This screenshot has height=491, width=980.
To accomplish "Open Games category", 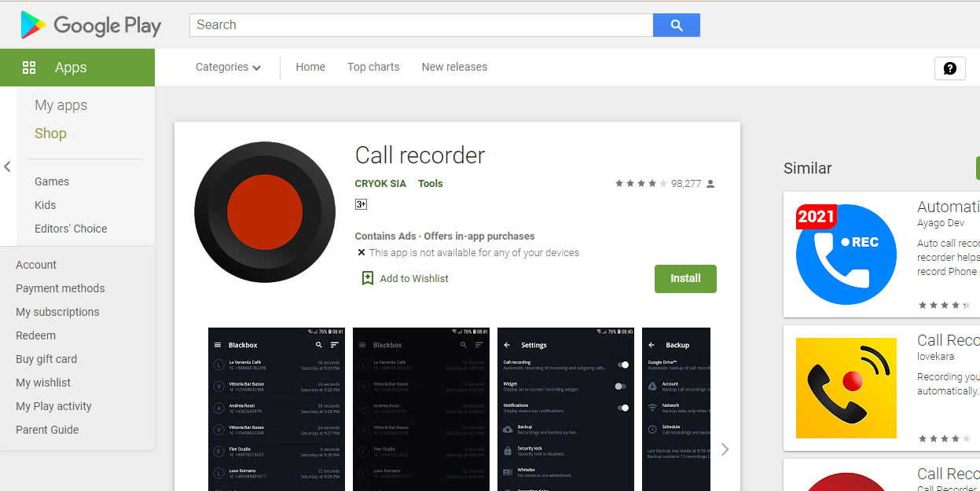I will pos(52,181).
